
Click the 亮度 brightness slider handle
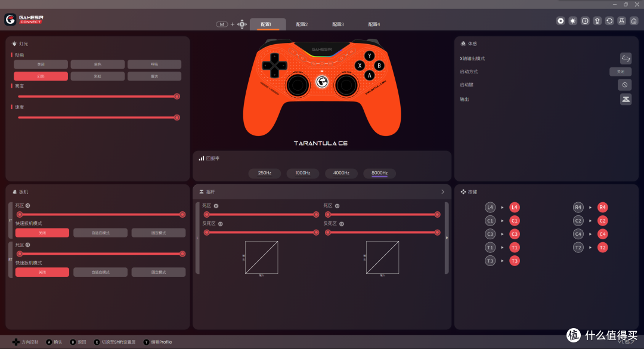[x=177, y=97]
